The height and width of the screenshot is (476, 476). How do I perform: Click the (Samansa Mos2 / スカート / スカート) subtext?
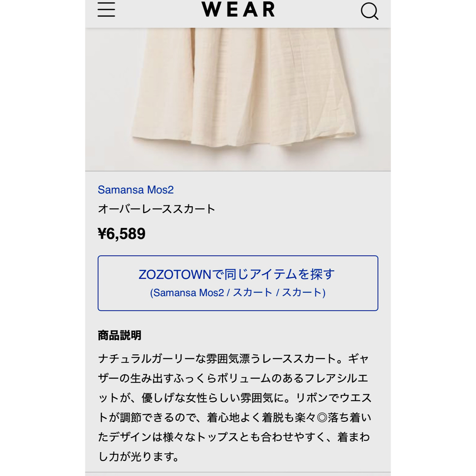pyautogui.click(x=238, y=293)
